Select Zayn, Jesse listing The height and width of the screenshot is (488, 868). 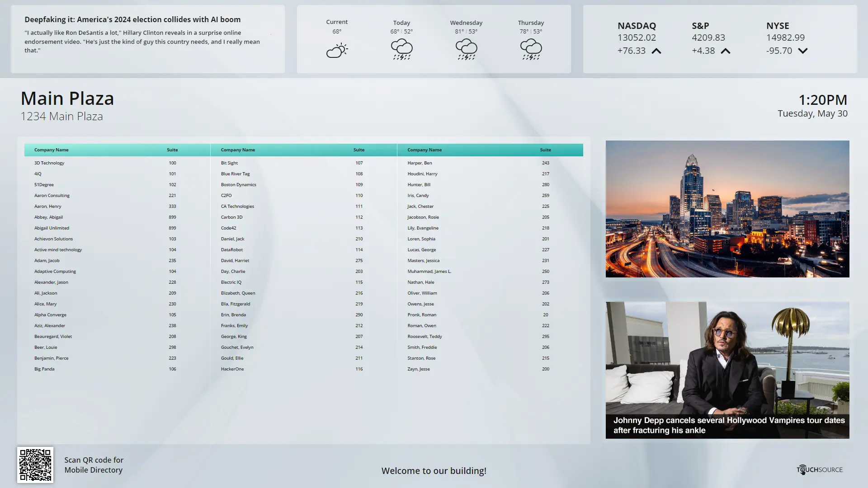[x=490, y=369]
